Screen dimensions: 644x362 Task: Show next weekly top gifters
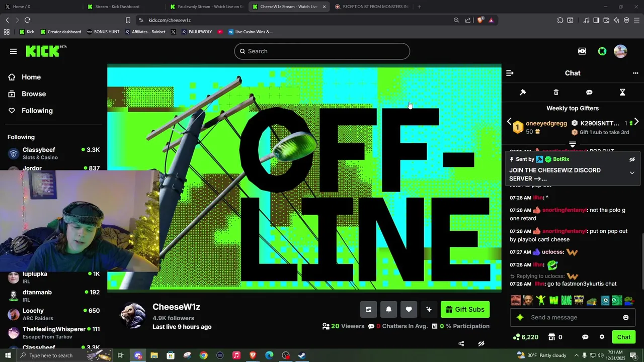click(x=636, y=122)
